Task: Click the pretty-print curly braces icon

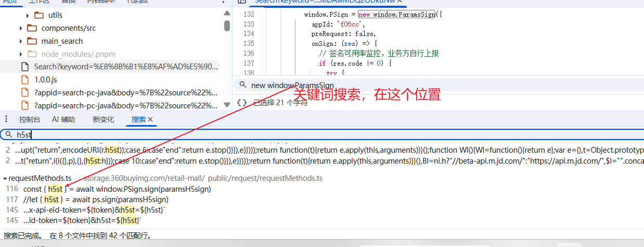Action: click(242, 103)
